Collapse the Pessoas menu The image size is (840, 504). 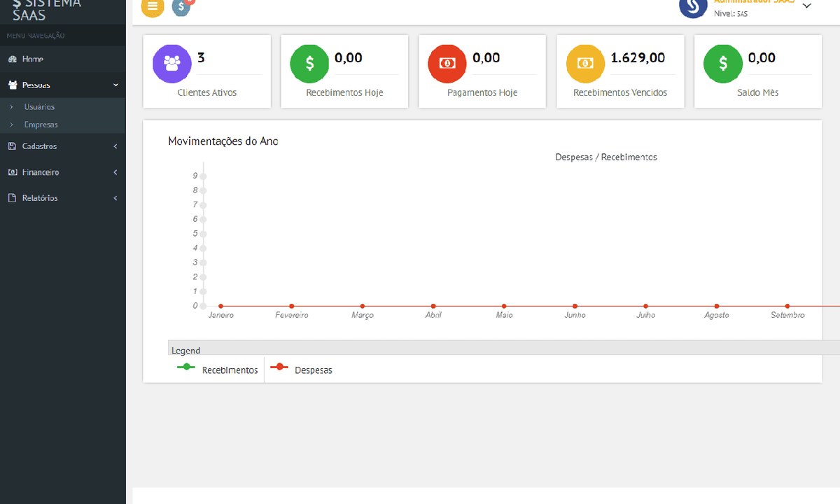(63, 85)
